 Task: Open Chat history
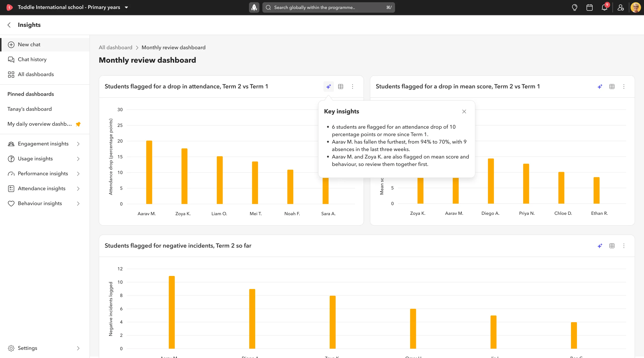(45, 59)
